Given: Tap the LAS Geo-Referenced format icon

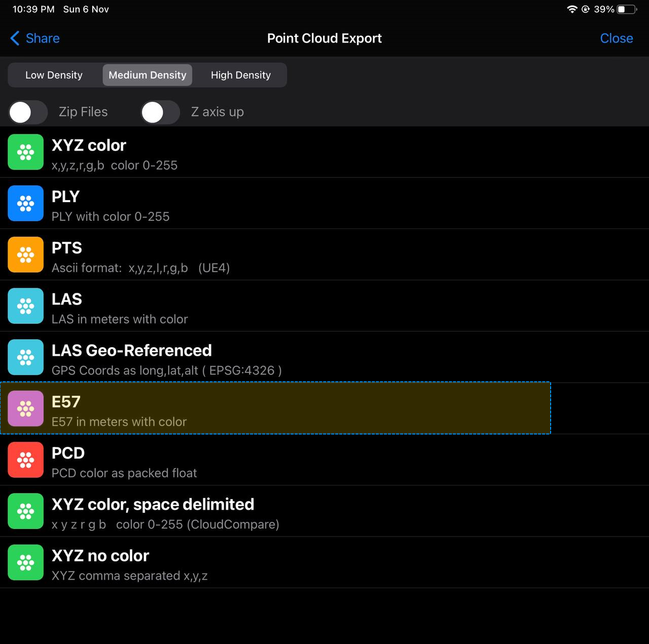Looking at the screenshot, I should click(x=25, y=357).
